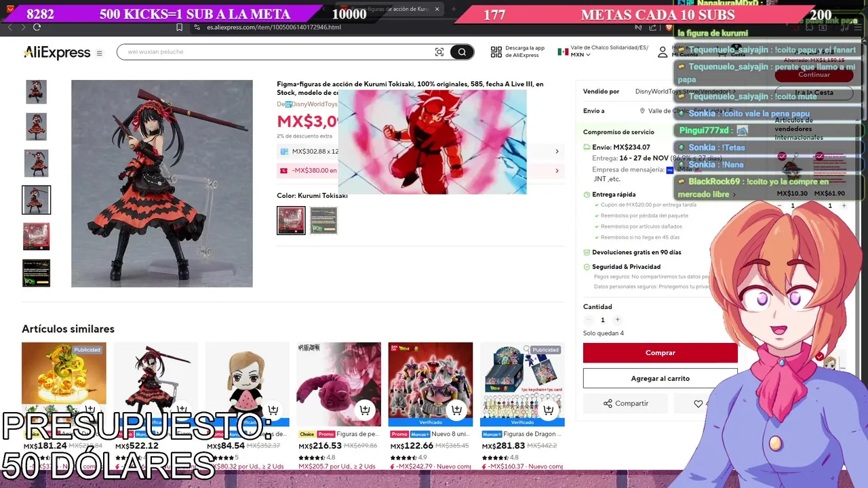This screenshot has height=488, width=868.
Task: Open the Brave shields icon
Action: click(669, 27)
